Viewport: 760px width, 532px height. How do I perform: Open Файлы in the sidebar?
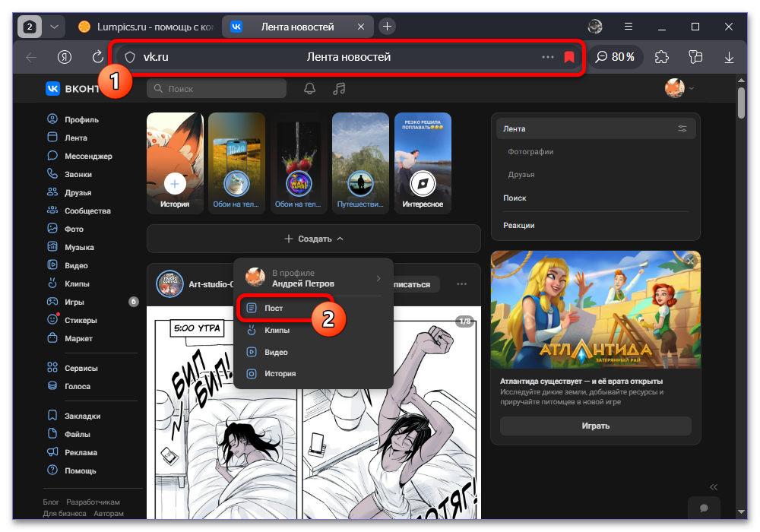[68, 434]
